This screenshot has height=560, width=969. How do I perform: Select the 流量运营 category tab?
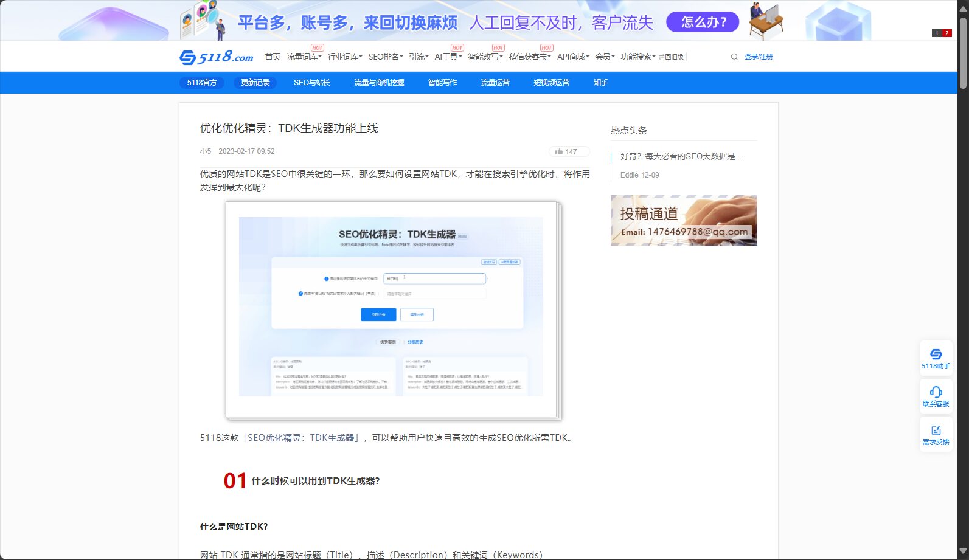pos(495,83)
